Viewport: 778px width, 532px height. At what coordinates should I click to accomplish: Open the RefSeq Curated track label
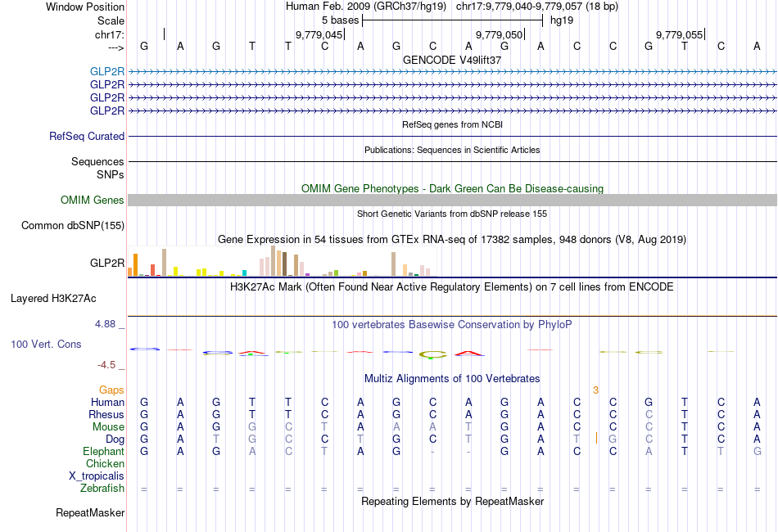coord(87,137)
